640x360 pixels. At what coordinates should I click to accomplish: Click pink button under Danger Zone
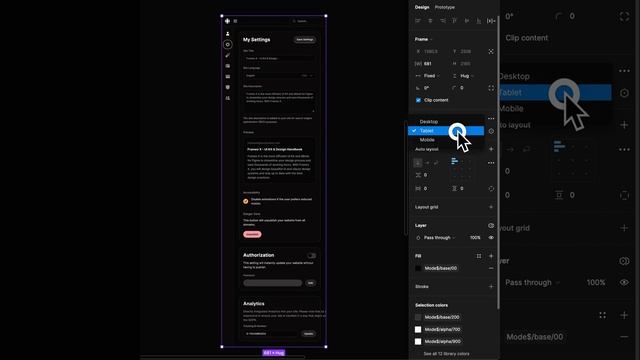pos(252,234)
